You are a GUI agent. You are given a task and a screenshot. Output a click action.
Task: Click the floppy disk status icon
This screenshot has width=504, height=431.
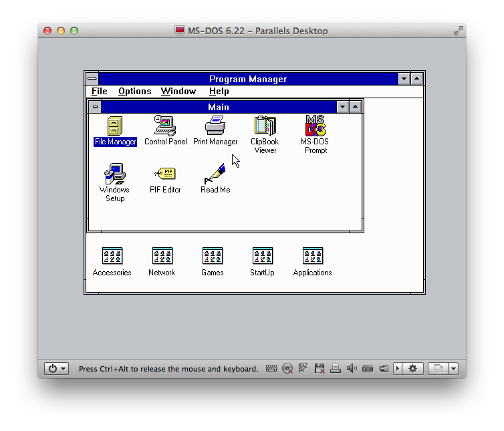coord(320,368)
